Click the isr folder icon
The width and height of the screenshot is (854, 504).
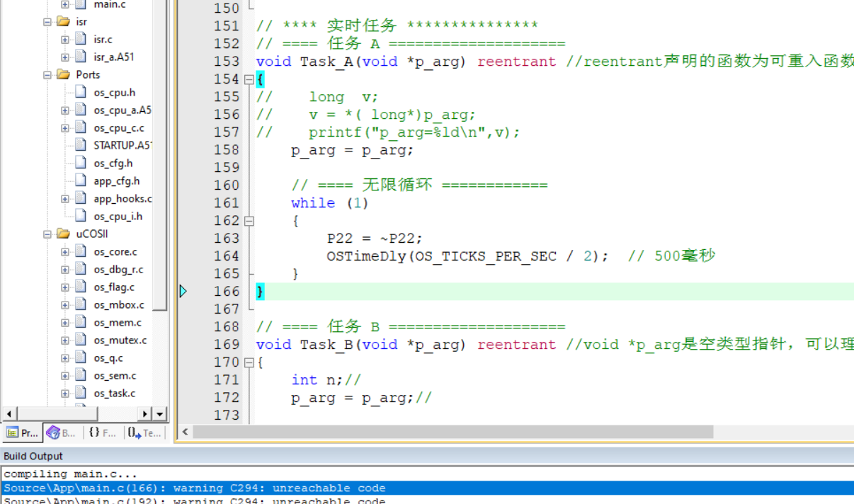click(63, 22)
